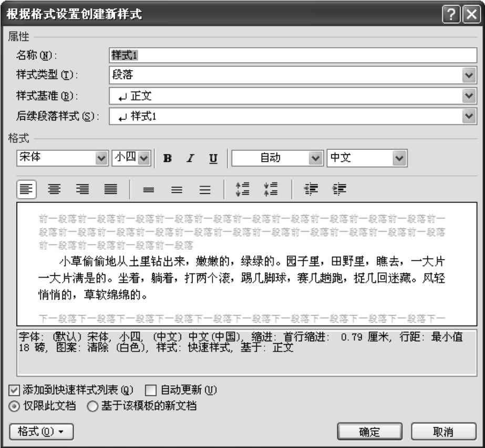Set single line spacing icon
The image size is (485, 448).
[x=149, y=189]
